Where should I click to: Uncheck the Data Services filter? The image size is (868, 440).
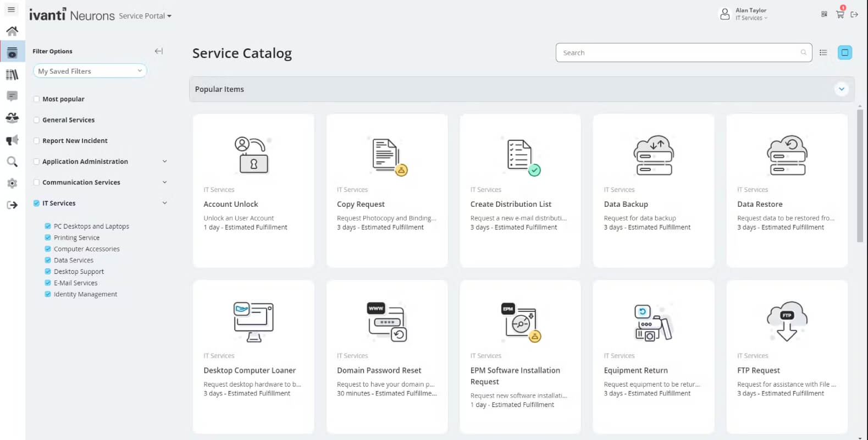click(48, 260)
